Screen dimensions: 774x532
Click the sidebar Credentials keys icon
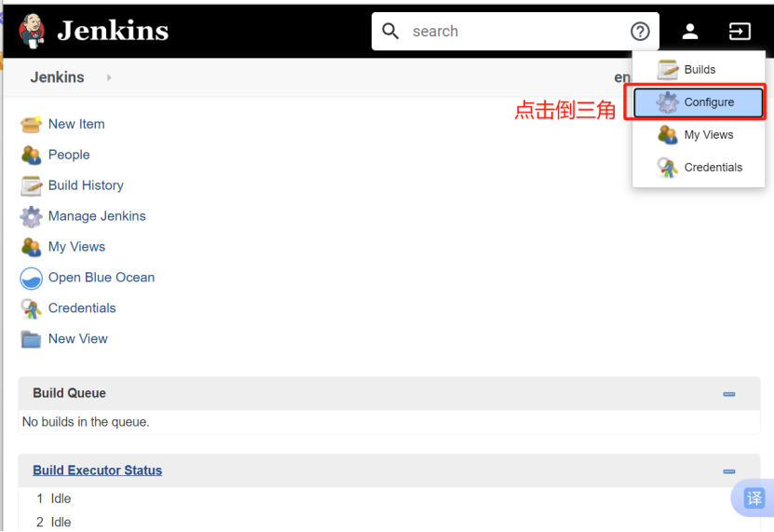click(31, 308)
